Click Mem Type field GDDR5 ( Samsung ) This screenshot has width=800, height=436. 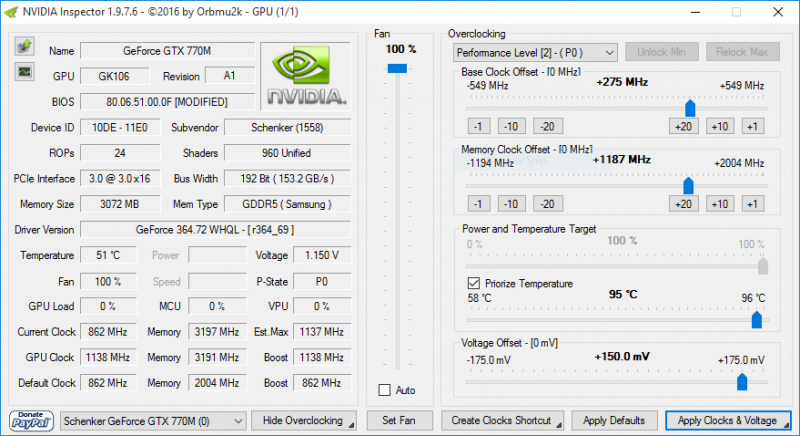[287, 204]
